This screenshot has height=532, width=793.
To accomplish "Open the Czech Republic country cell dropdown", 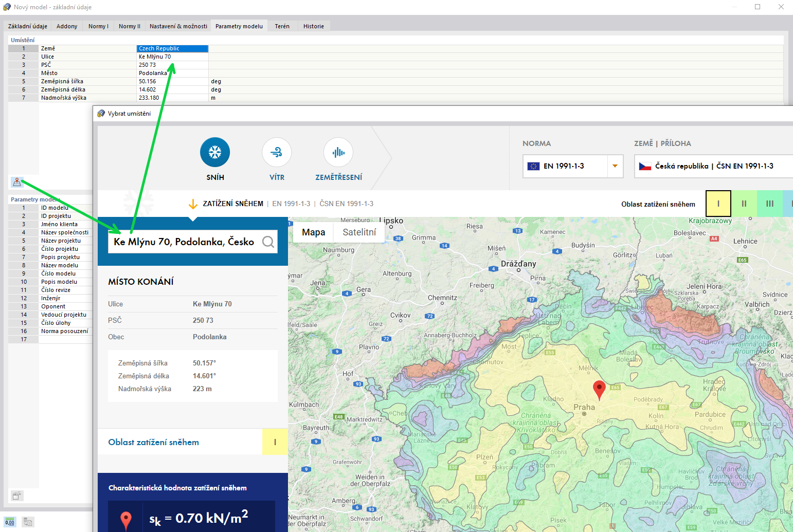I will 172,48.
